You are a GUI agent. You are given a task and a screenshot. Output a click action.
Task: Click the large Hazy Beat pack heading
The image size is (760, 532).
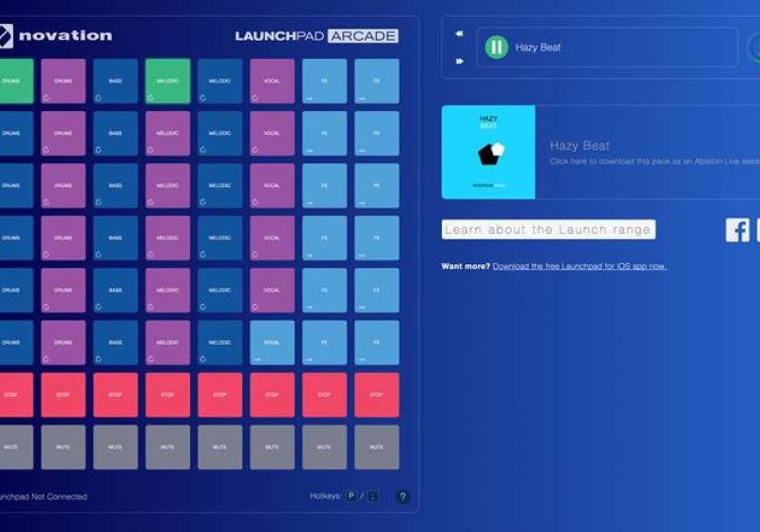[579, 145]
